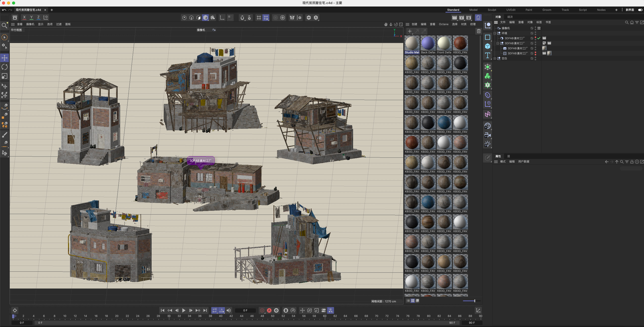
Task: Collapse the 环境 tree node
Action: (x=495, y=33)
